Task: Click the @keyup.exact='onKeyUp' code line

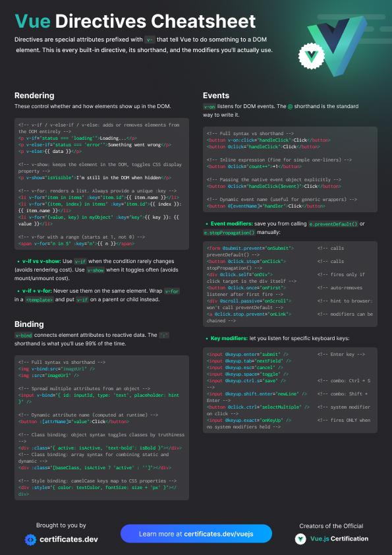Action: coord(249,420)
